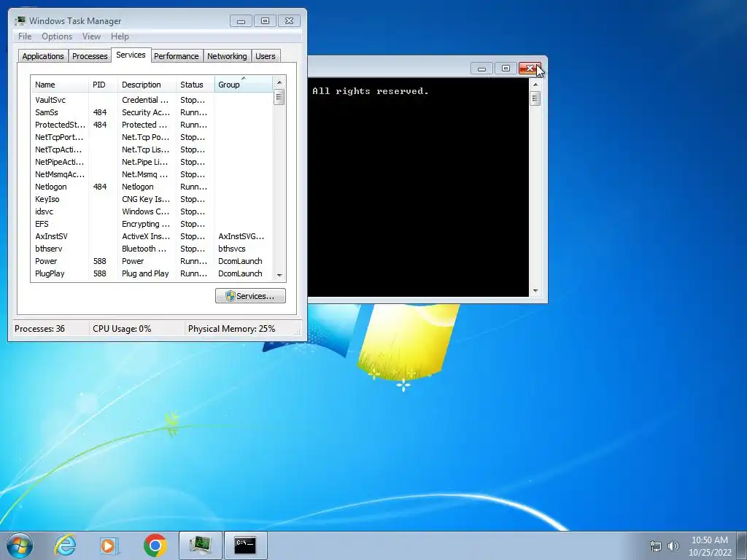Open the File menu

[x=25, y=36]
